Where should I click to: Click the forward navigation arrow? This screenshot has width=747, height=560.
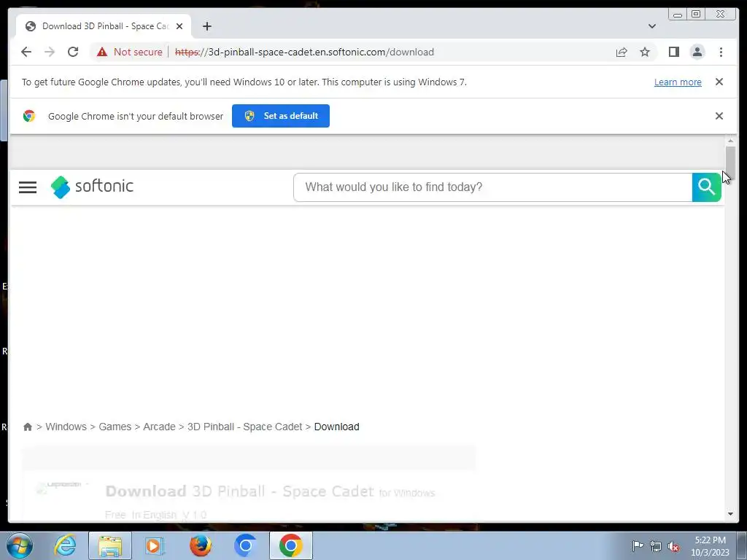click(50, 52)
